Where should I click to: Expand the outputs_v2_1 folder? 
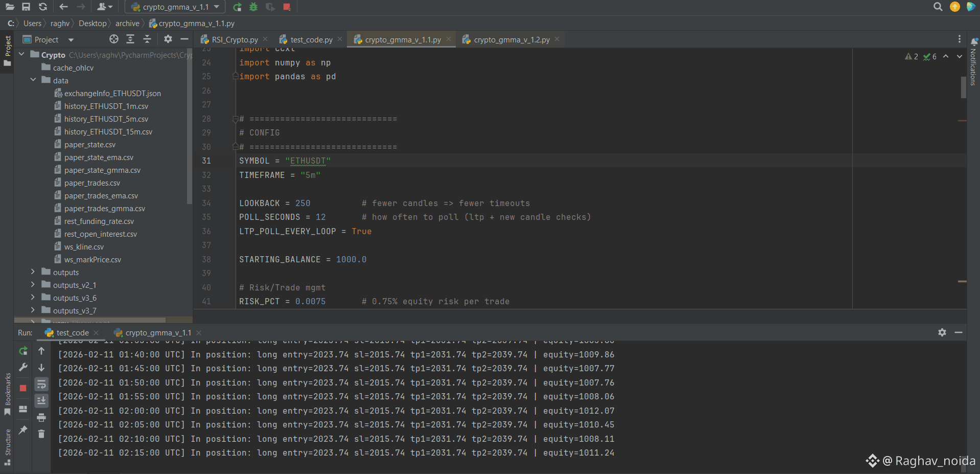coord(33,284)
